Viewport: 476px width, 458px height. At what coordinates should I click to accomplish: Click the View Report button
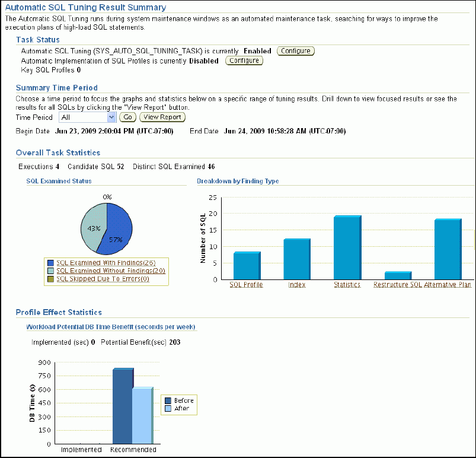click(x=162, y=117)
